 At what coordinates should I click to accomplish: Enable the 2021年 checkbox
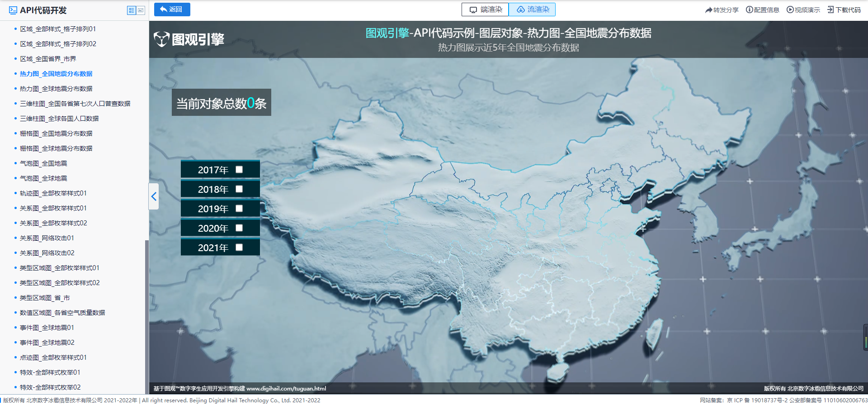coord(239,248)
